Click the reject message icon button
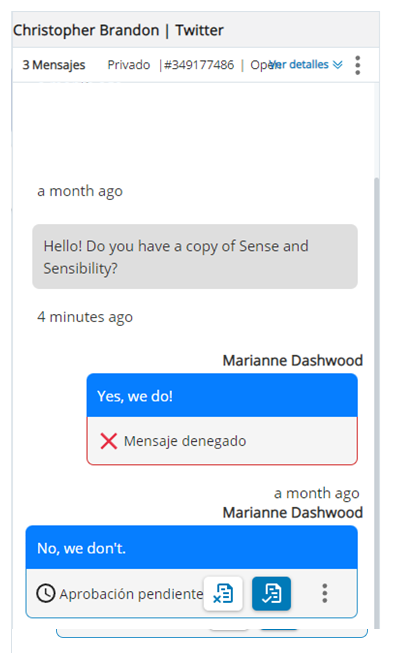The width and height of the screenshot is (393, 653). [x=223, y=593]
